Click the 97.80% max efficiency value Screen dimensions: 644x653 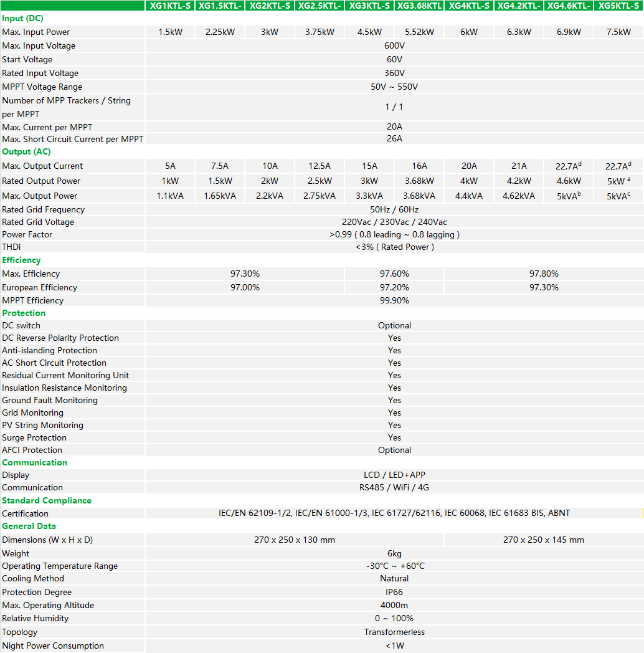544,274
